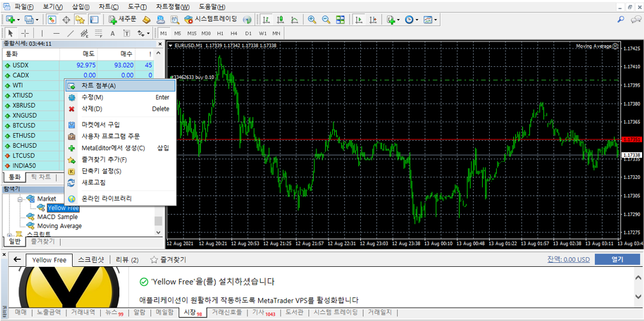The width and height of the screenshot is (644, 321).
Task: Click the green signals antenna icon
Action: pos(247,19)
